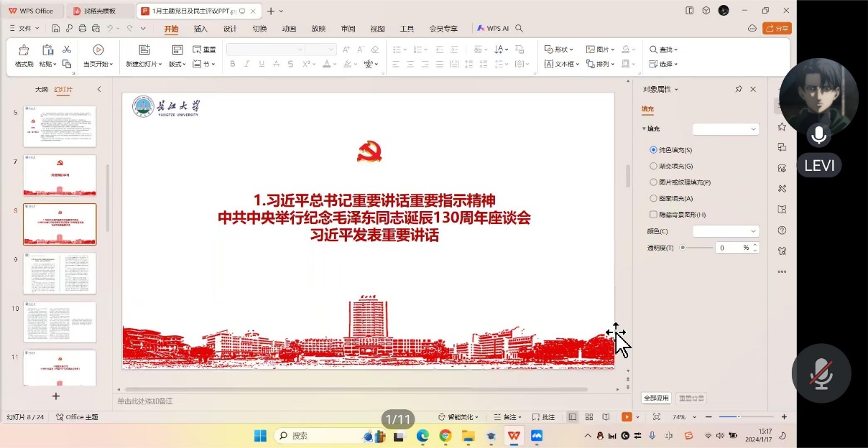The height and width of the screenshot is (448, 868).
Task: Pin the Object Properties panel
Action: click(739, 89)
